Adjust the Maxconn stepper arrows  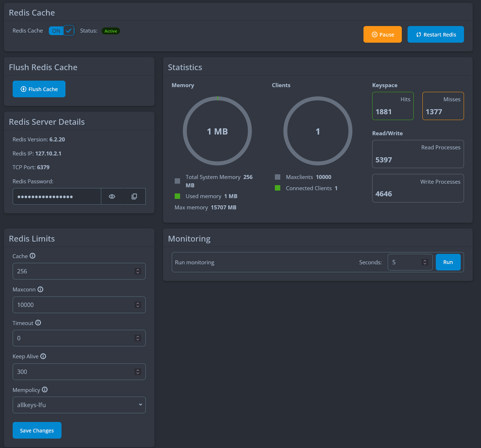138,305
